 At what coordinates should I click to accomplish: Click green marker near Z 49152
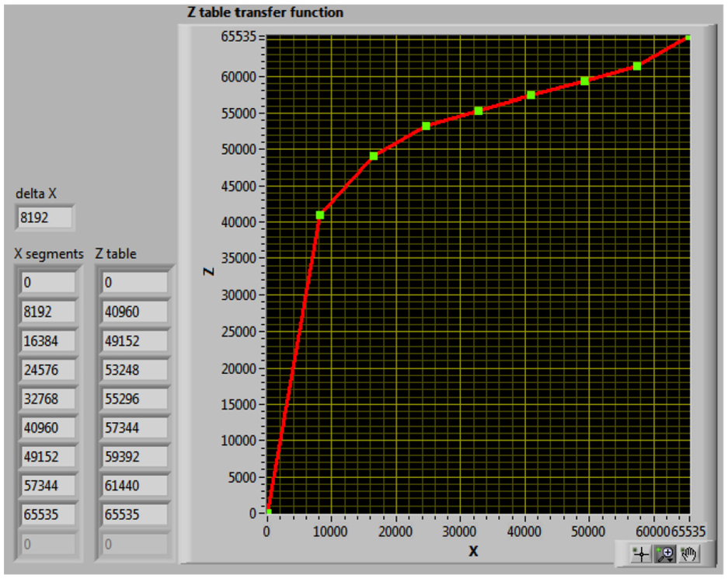pos(374,156)
